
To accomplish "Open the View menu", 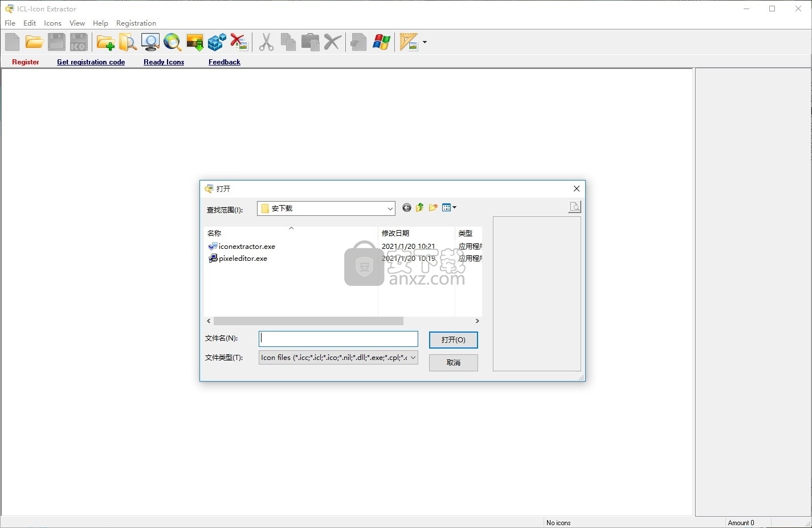I will pyautogui.click(x=77, y=23).
